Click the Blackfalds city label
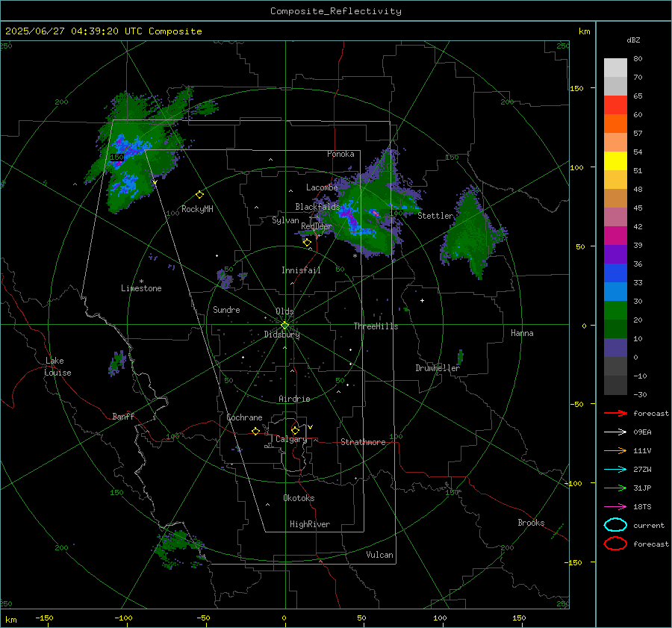Screen dimensions: 672x628 (x=317, y=207)
